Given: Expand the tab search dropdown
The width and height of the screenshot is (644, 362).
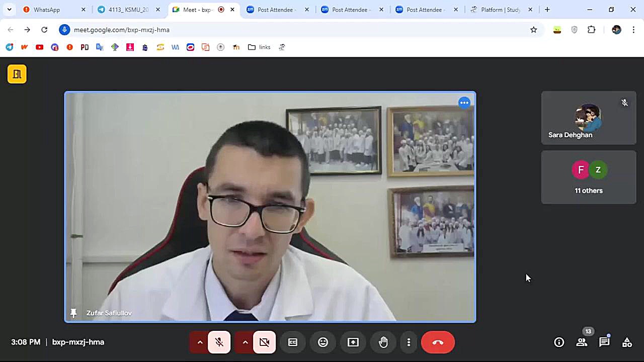Looking at the screenshot, I should 9,10.
